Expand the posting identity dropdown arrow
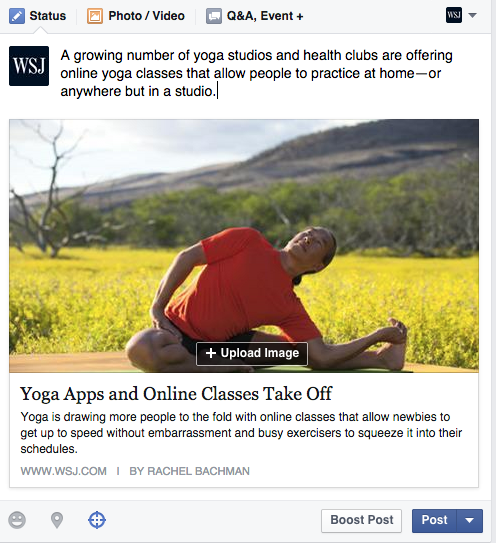The width and height of the screenshot is (496, 543). point(472,15)
